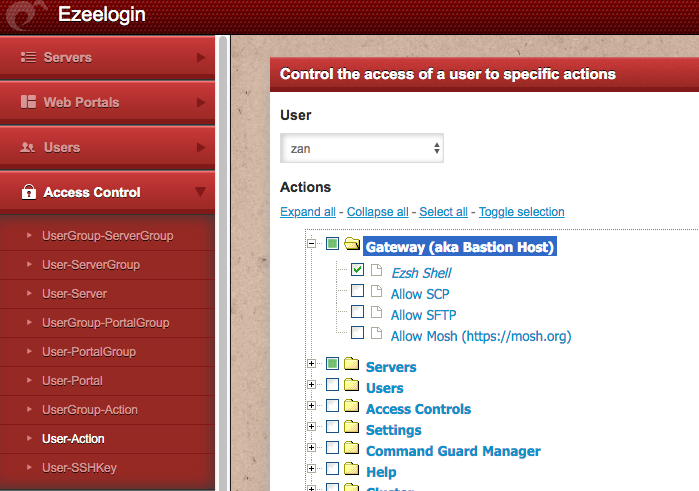Select the Gateway (aka Bastion Host) label

point(460,247)
